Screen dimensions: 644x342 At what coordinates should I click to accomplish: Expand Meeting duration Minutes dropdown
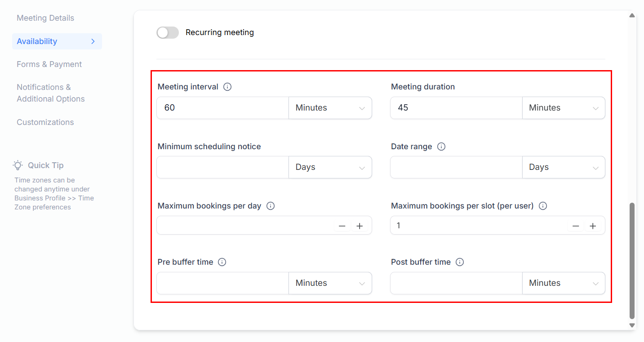pyautogui.click(x=563, y=108)
